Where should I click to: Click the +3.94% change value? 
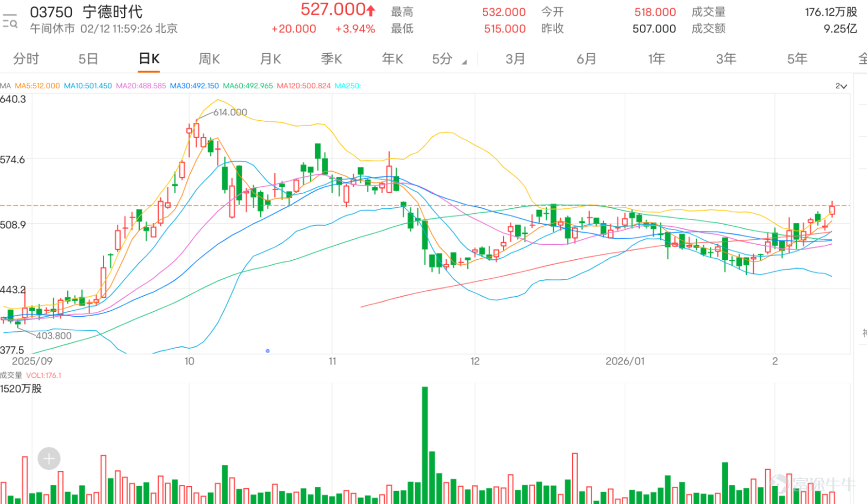click(x=355, y=29)
